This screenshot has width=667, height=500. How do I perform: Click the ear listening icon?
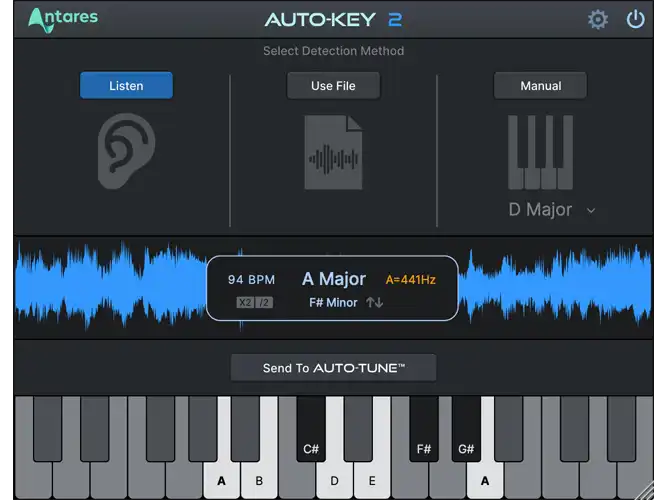pos(126,151)
